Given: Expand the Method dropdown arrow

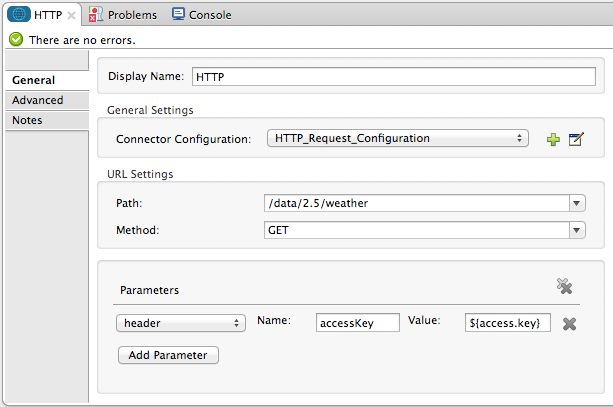Looking at the screenshot, I should pyautogui.click(x=576, y=230).
